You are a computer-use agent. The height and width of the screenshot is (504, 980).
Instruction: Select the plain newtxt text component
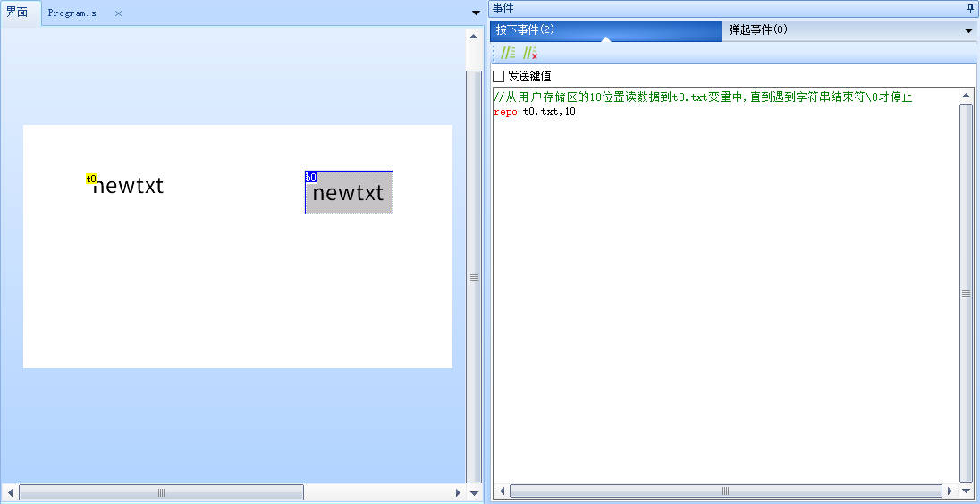[128, 186]
